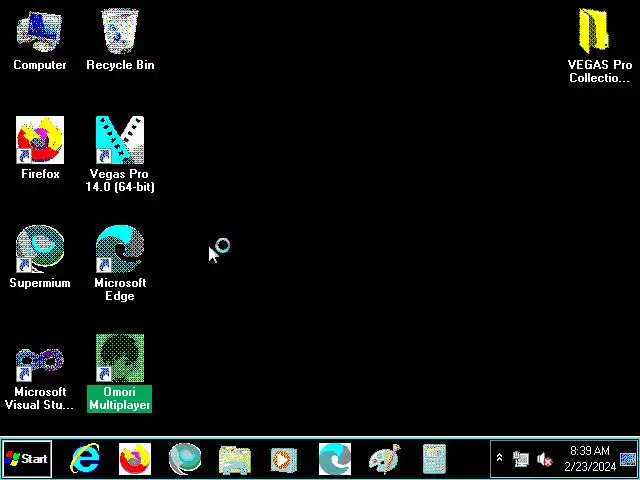This screenshot has width=640, height=480.
Task: Click the muted volume tray icon
Action: (x=544, y=460)
